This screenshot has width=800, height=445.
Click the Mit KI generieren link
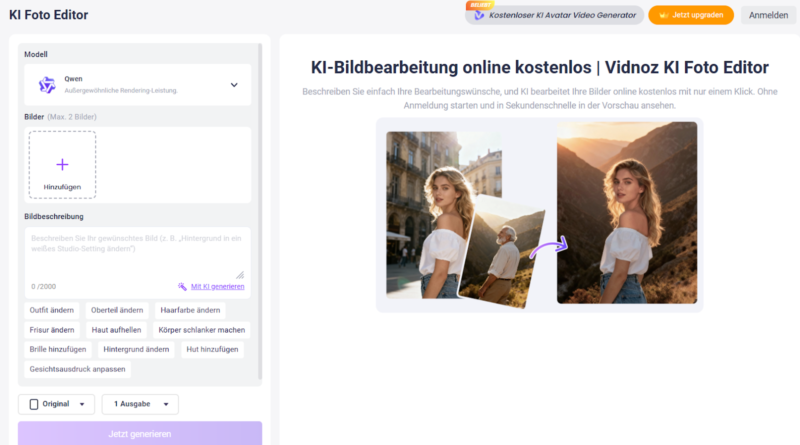[217, 286]
